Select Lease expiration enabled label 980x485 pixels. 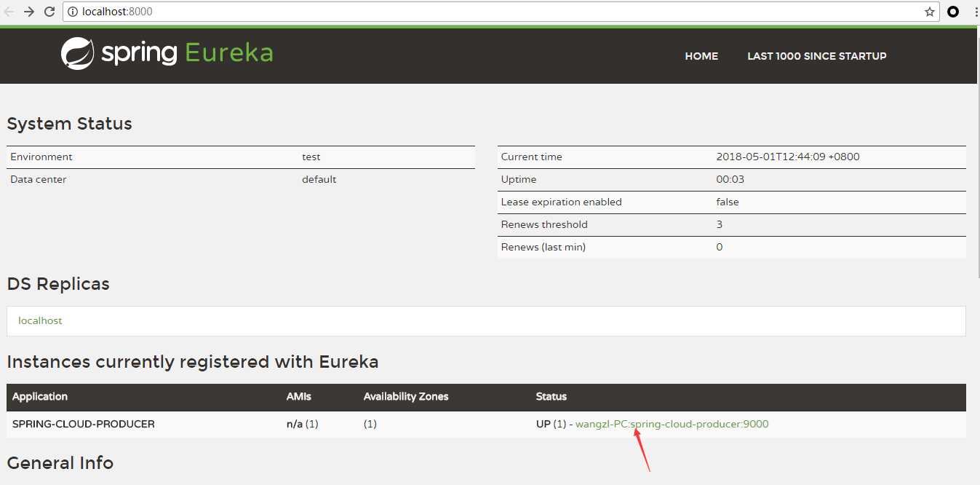click(562, 202)
